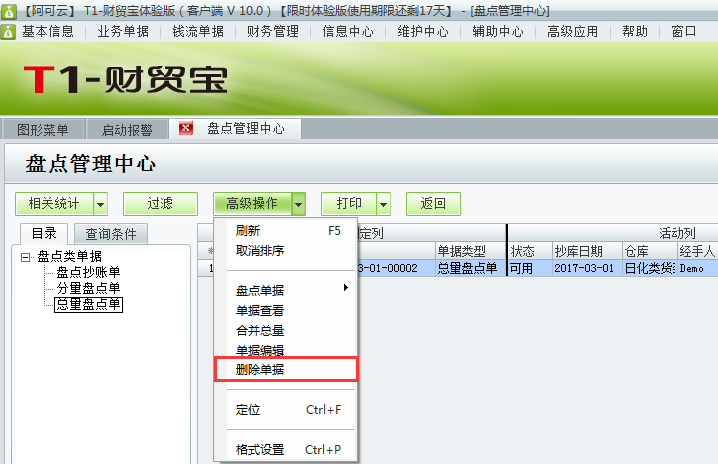
Task: Switch to the 查询条件 tab
Action: (111, 234)
